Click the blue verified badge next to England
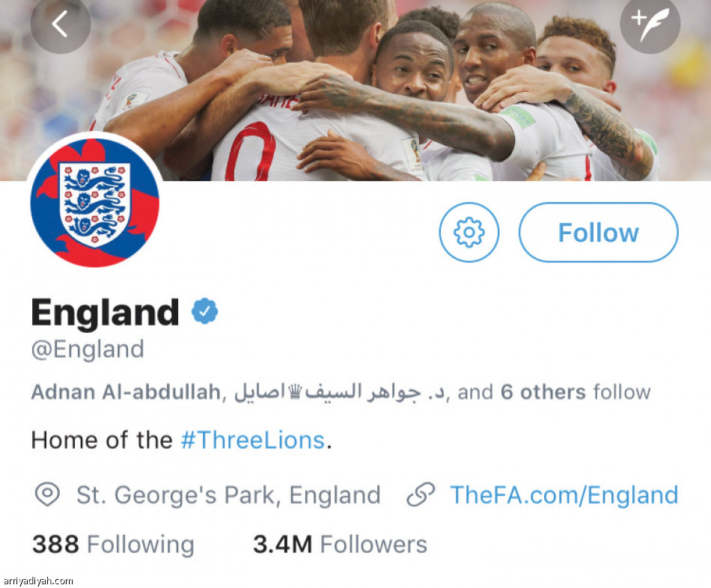The height and width of the screenshot is (588, 711). [x=204, y=311]
